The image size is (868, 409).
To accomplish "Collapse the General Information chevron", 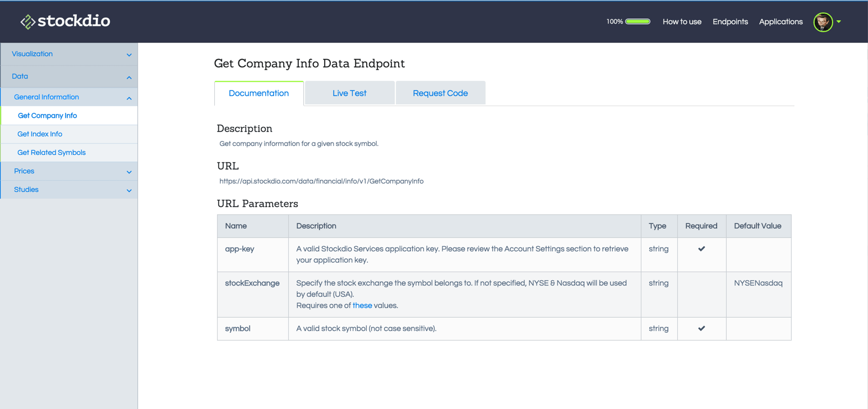I will pyautogui.click(x=129, y=98).
